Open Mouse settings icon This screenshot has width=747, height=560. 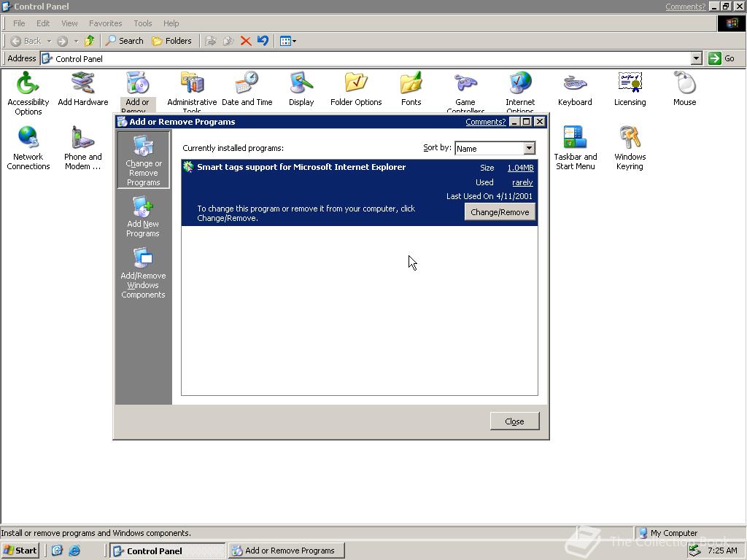point(684,89)
